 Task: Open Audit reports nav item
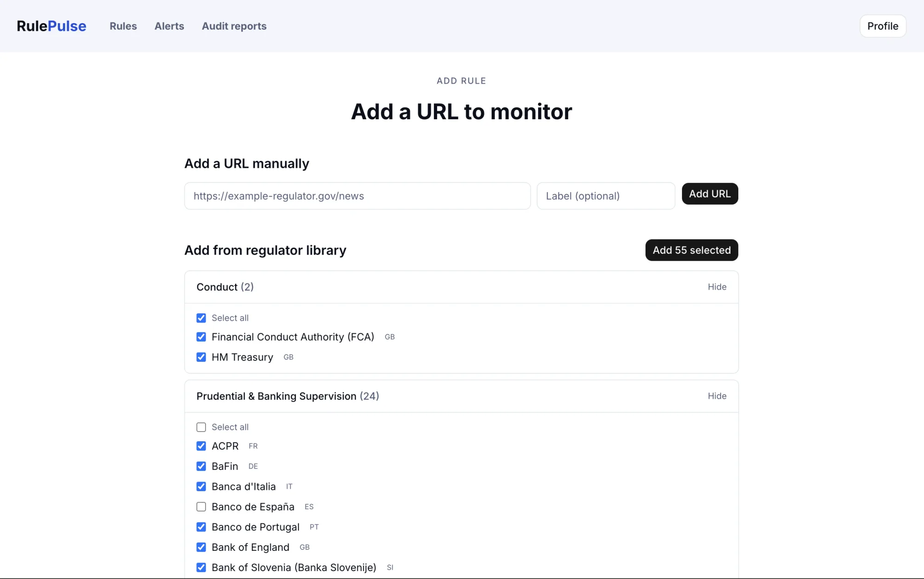[x=234, y=26]
